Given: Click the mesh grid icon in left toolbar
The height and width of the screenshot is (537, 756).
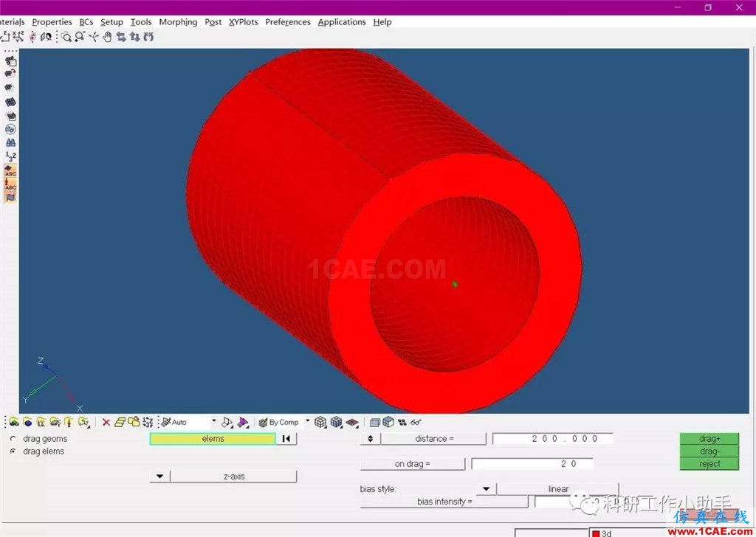Looking at the screenshot, I should (x=10, y=102).
